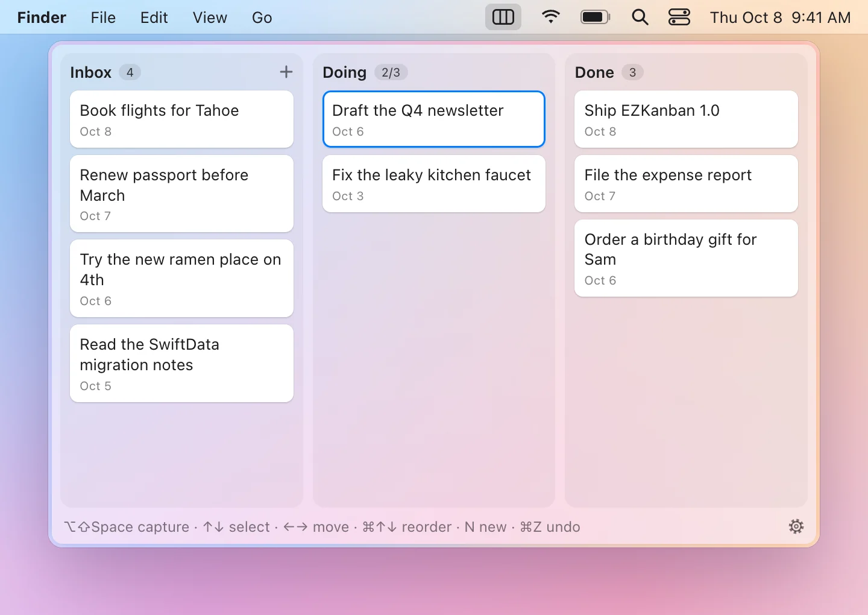Image resolution: width=868 pixels, height=615 pixels.
Task: Select the Renew passport before March card
Action: (181, 194)
